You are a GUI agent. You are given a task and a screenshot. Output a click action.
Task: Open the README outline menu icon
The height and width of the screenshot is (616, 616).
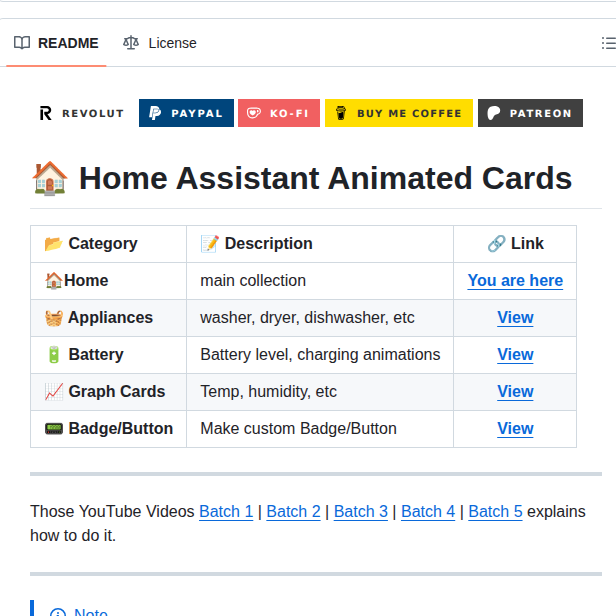pos(609,43)
